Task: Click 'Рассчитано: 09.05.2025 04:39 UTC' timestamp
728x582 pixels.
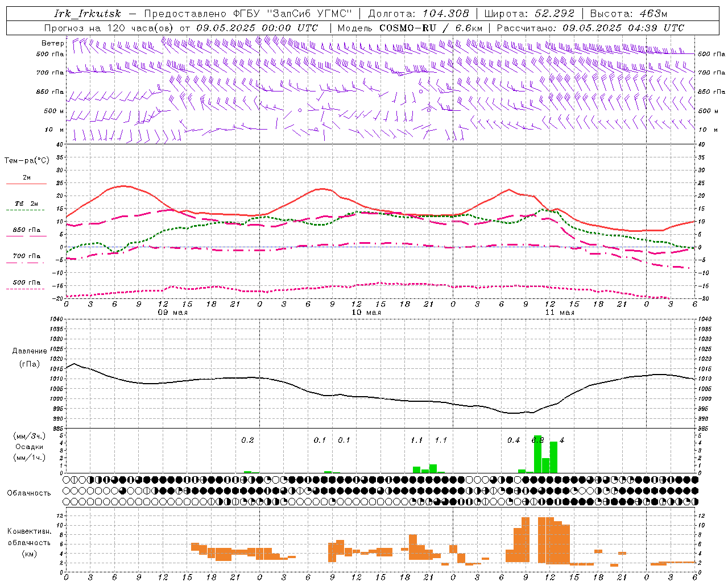Action: (591, 28)
